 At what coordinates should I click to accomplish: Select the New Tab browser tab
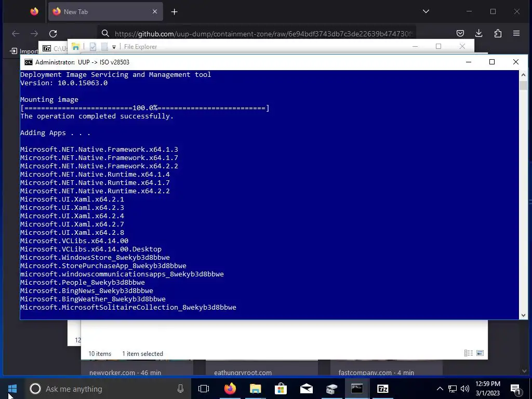105,11
